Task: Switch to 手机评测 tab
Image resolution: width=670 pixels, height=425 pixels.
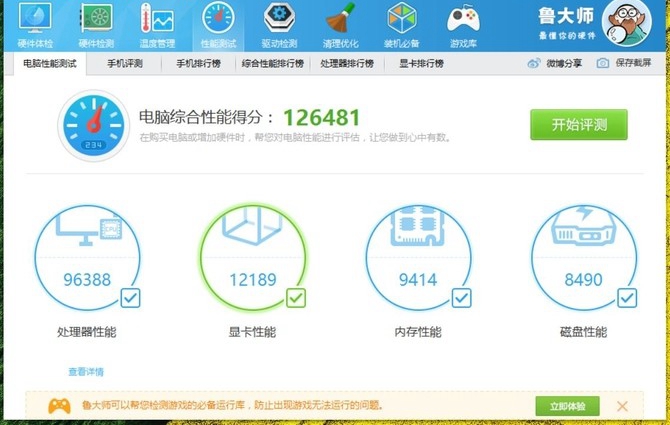Action: tap(124, 64)
